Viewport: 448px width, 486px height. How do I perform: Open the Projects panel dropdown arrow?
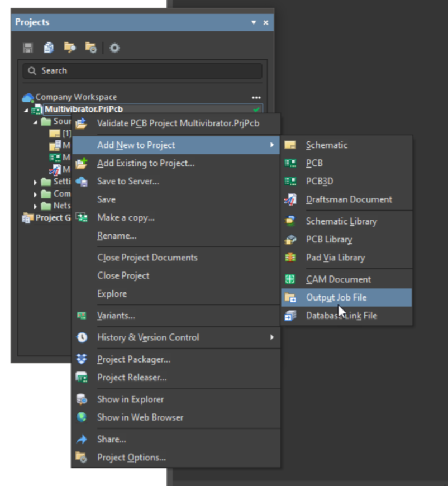(254, 22)
